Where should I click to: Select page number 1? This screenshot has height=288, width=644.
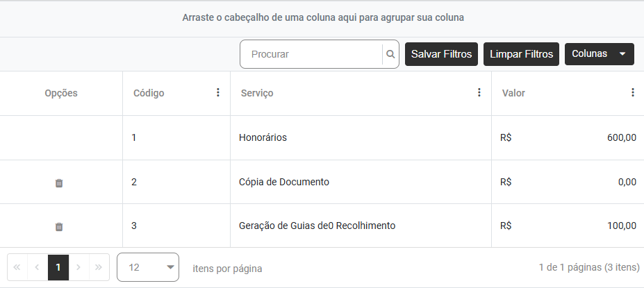point(58,267)
